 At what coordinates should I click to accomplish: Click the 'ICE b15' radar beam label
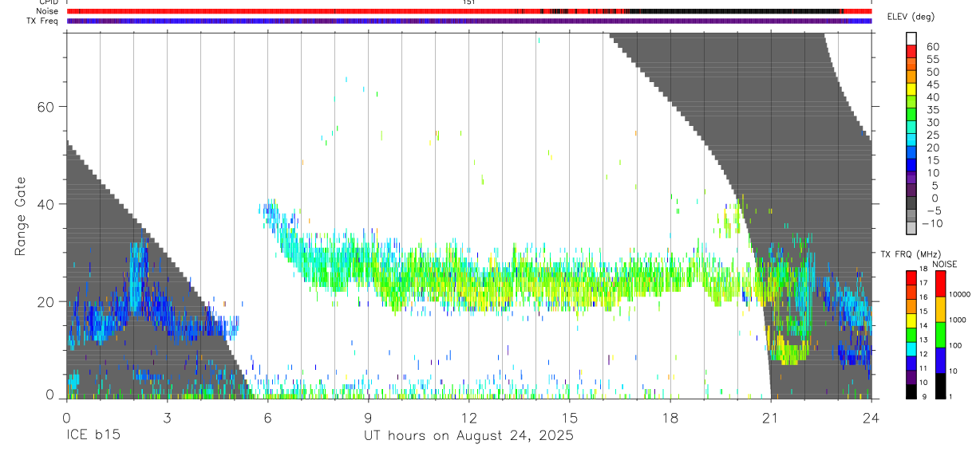(93, 436)
